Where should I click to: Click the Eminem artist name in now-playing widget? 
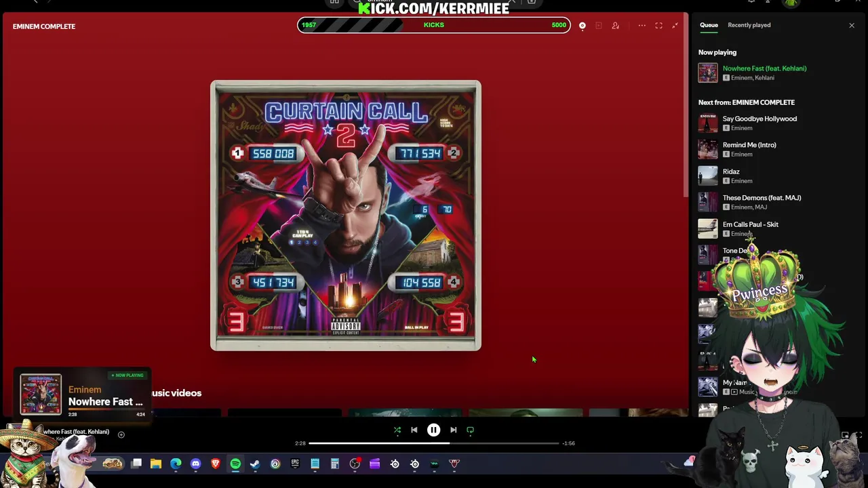[85, 390]
